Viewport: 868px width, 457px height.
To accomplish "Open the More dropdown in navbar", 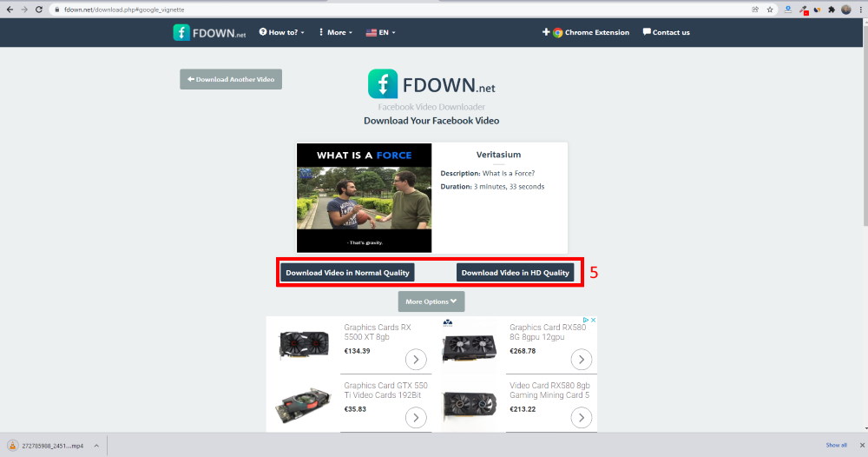I will (335, 32).
